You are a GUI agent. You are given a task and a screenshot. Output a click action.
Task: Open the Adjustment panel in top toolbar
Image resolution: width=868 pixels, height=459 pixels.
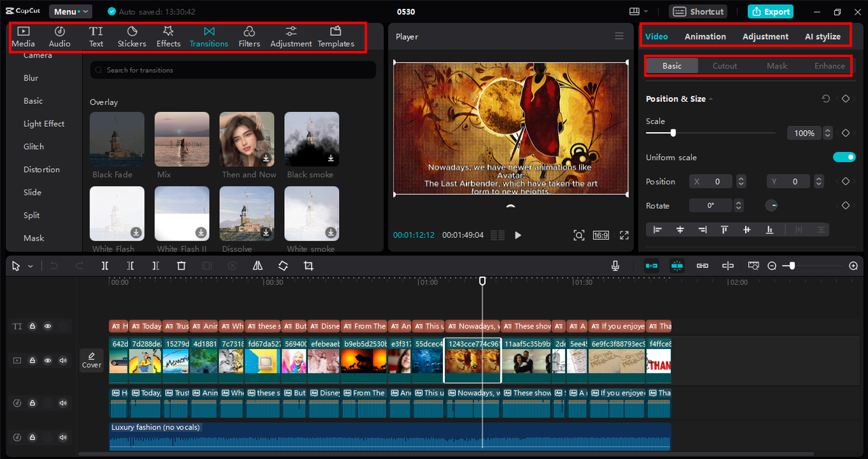pyautogui.click(x=291, y=37)
